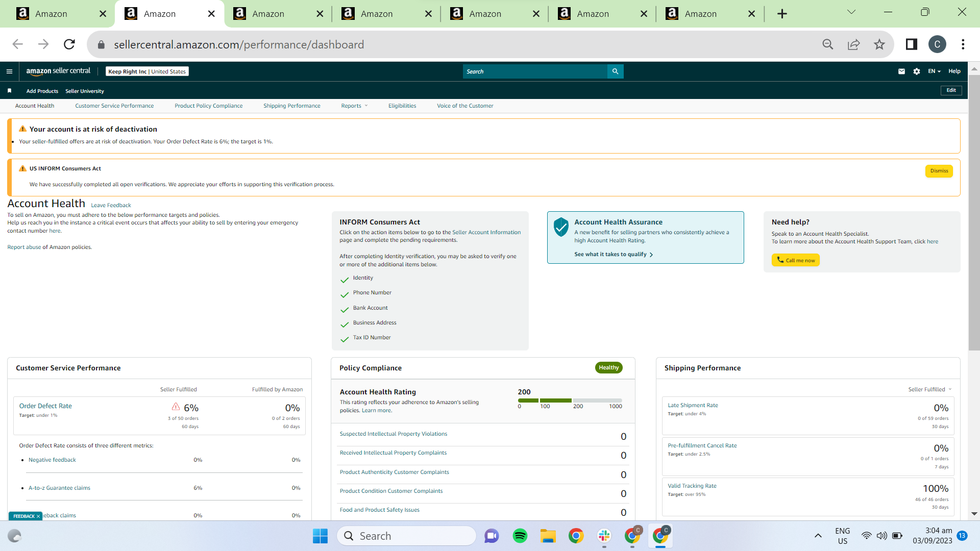Click the bookmark flag icon
This screenshot has width=980, height=551.
pos(9,91)
